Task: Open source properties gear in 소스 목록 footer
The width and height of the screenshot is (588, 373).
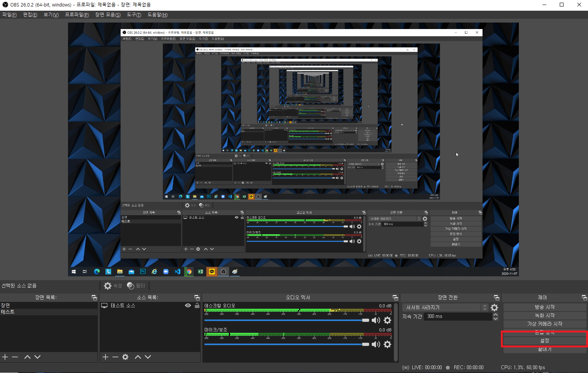Action: (125, 357)
